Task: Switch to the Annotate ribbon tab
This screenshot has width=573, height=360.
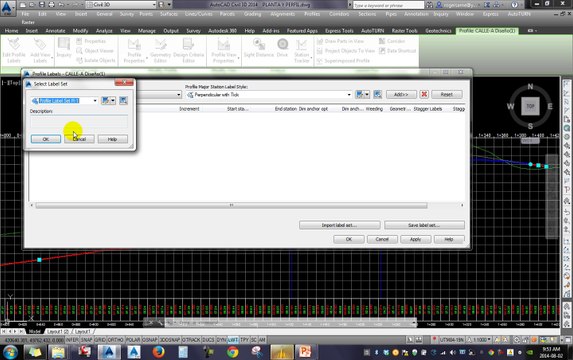Action: coord(55,31)
